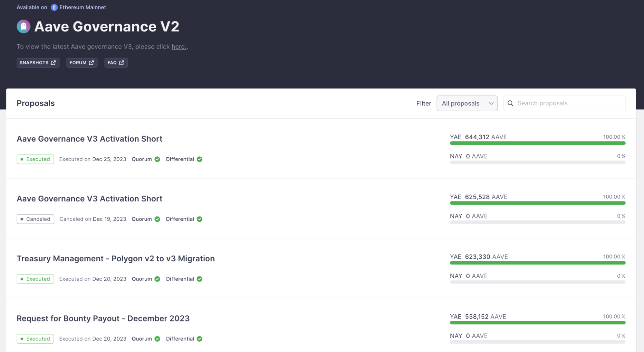Click the external-link icon on the FORUM button
This screenshot has width=644, height=352.
click(91, 63)
